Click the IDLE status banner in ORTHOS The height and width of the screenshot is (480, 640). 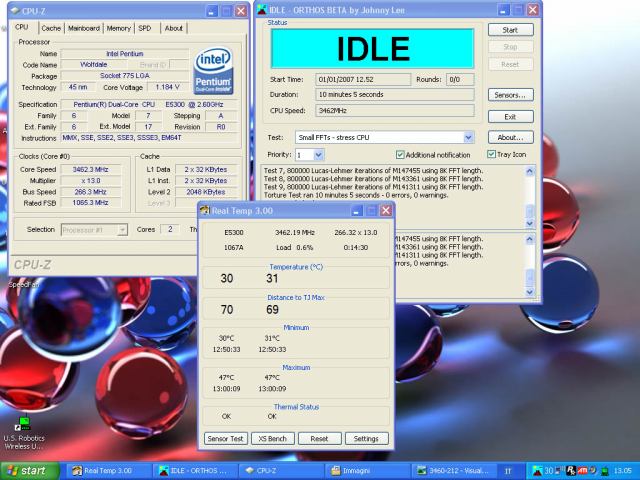372,49
